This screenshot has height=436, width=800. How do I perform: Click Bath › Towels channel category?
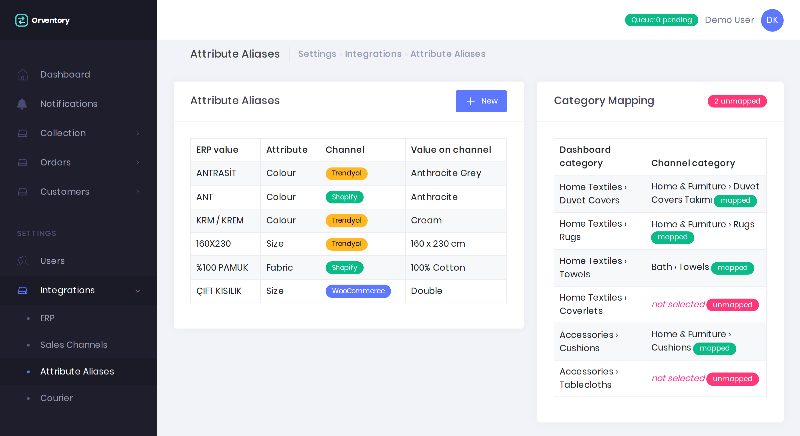[680, 267]
